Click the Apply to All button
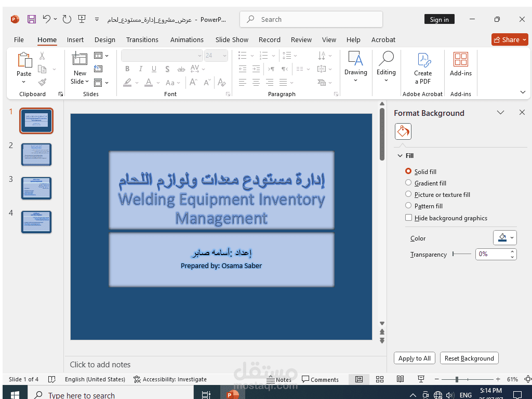The width and height of the screenshot is (532, 399). click(414, 358)
